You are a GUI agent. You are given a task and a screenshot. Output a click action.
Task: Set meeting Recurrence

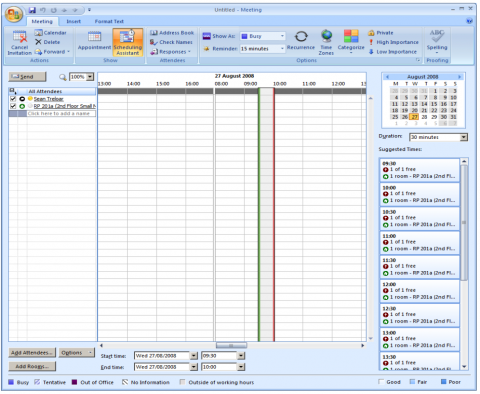pos(301,41)
